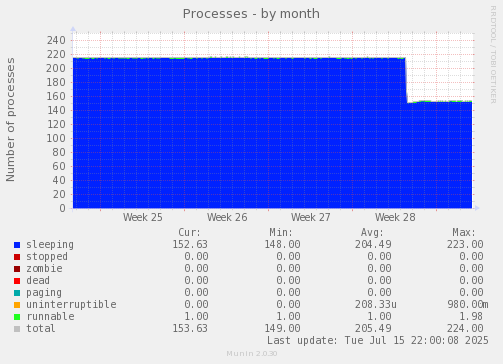Click the 'Week 26' axis label
Image resolution: width=503 pixels, height=364 pixels.
pyautogui.click(x=227, y=217)
